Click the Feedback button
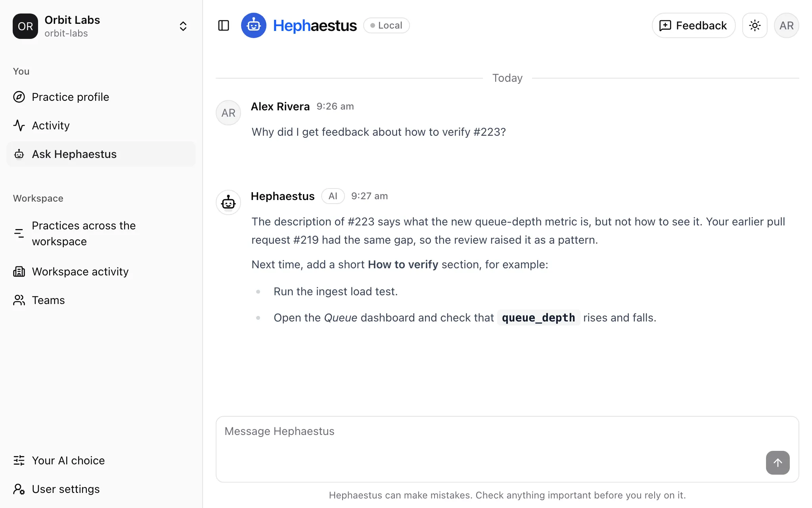Viewport: 812px width, 508px height. coord(693,25)
